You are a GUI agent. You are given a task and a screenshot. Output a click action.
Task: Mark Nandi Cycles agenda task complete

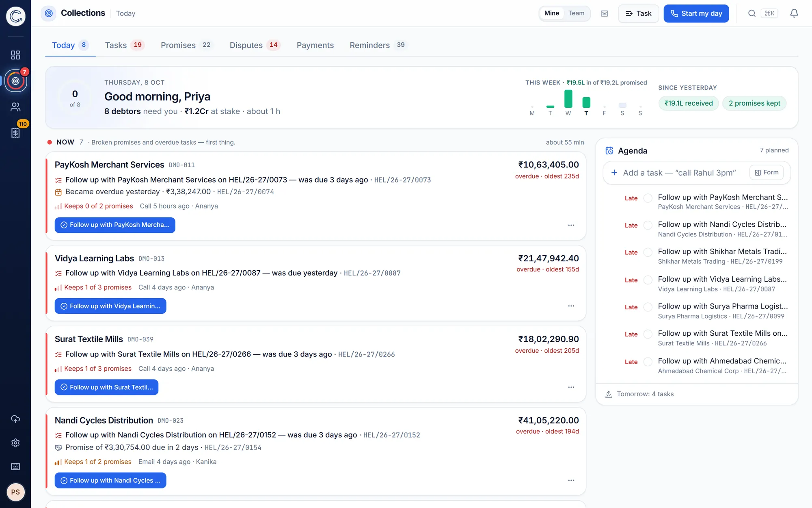[x=648, y=225]
